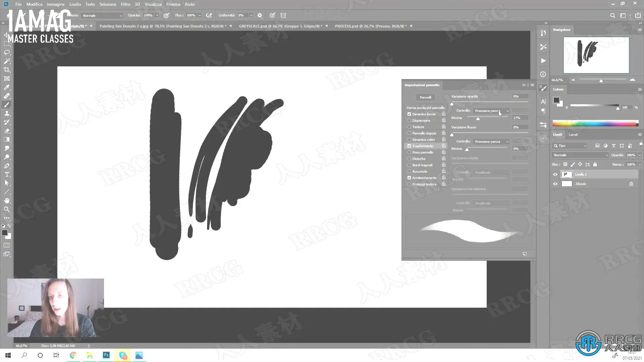The width and height of the screenshot is (644, 362).
Task: Disable the Arrotondamento checkbox
Action: tap(409, 178)
